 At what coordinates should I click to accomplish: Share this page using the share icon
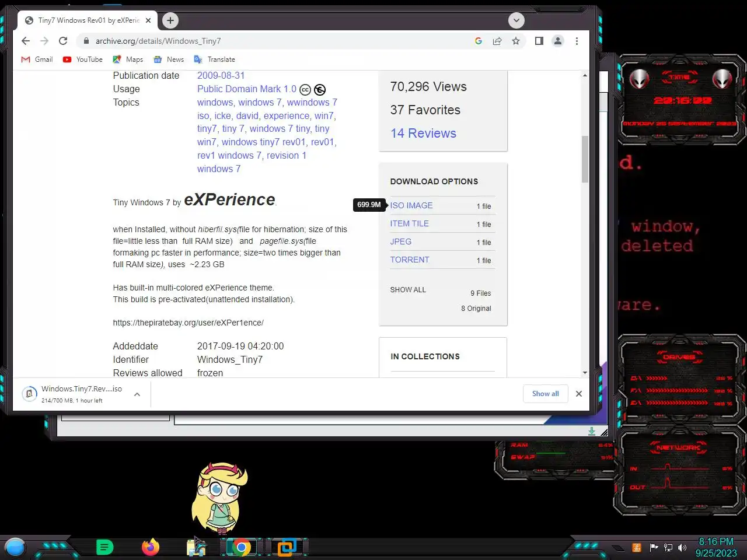[x=497, y=41]
